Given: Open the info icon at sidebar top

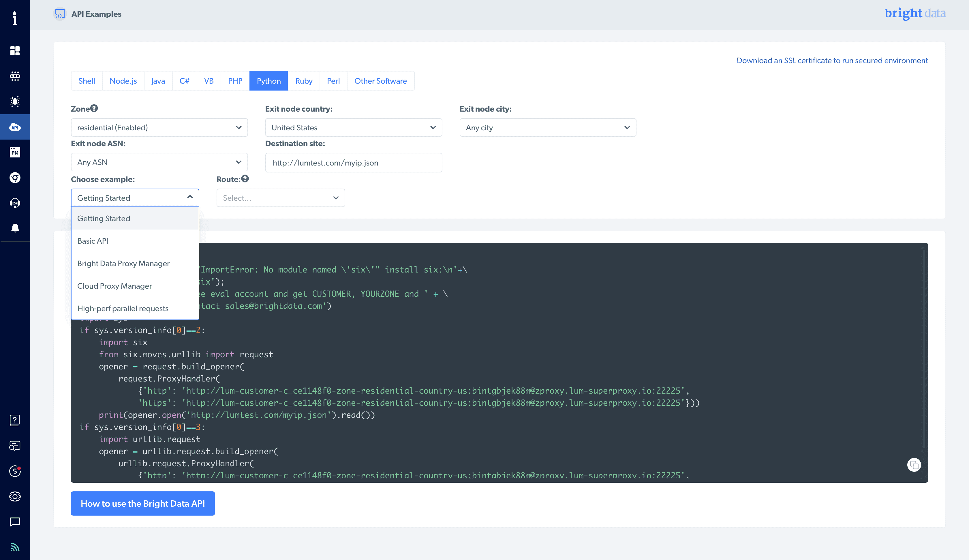Looking at the screenshot, I should (15, 18).
